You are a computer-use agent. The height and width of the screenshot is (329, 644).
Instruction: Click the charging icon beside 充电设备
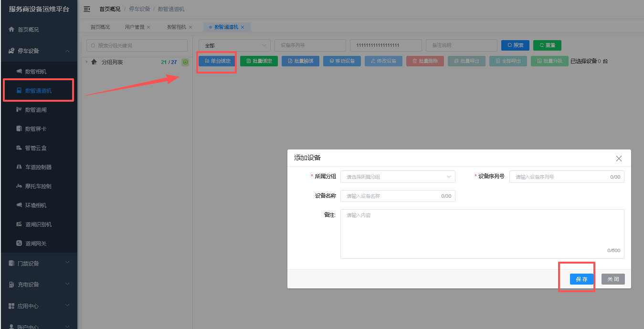tap(11, 285)
